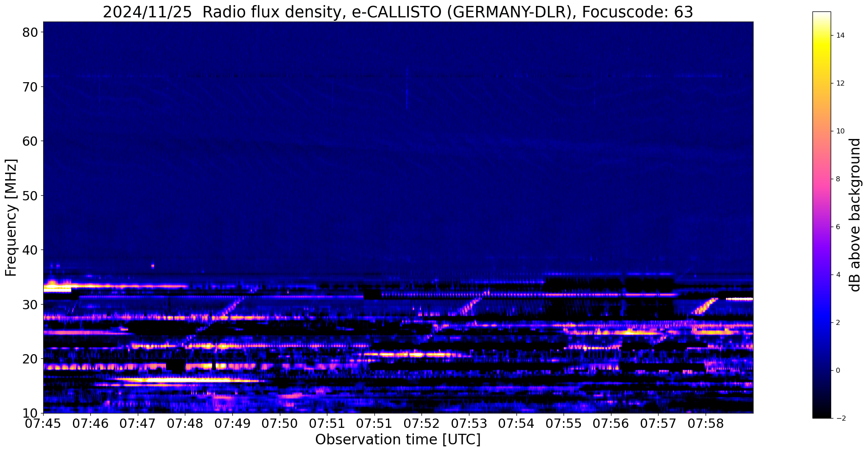The width and height of the screenshot is (868, 452).
Task: Click inside the radio spectrogram plot area
Action: pyautogui.click(x=398, y=217)
